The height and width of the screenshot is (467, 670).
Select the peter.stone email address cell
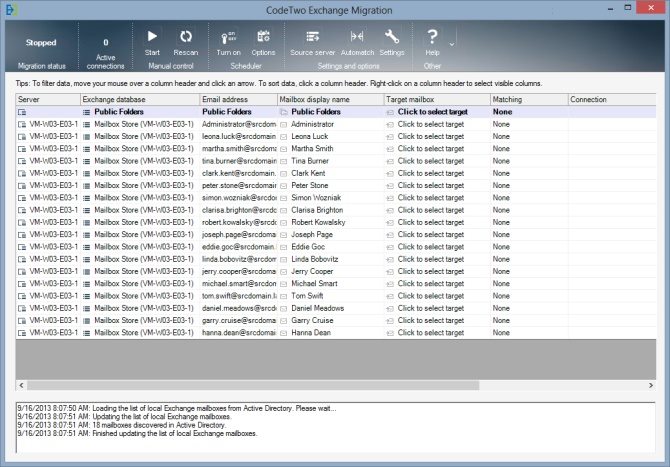[x=239, y=185]
